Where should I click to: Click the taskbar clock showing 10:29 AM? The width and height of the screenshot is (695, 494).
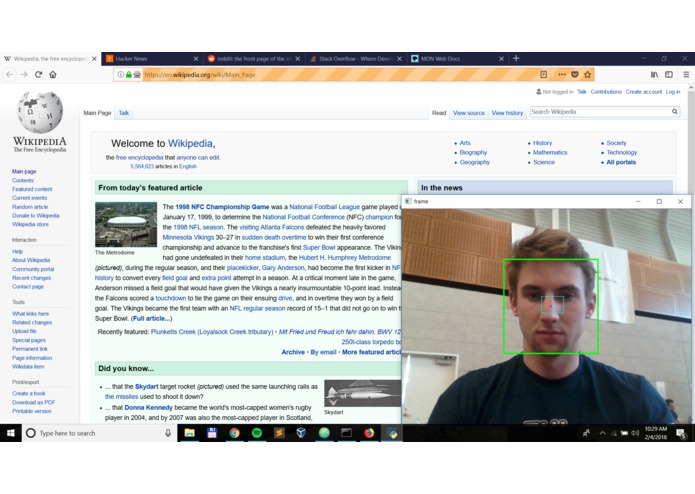(x=656, y=433)
